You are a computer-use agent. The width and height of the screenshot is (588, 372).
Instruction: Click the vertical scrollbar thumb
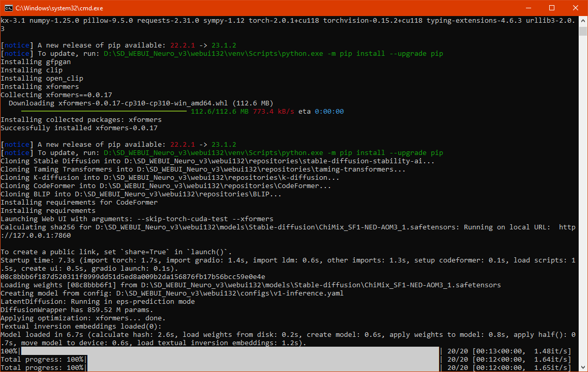(583, 30)
